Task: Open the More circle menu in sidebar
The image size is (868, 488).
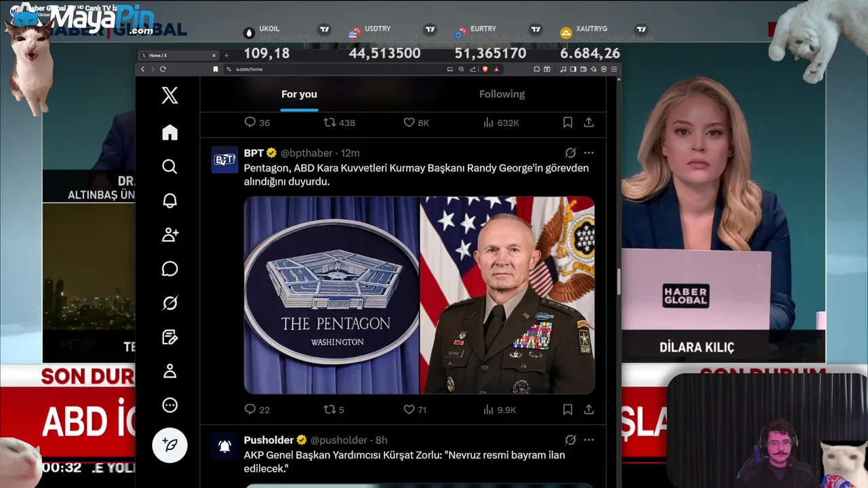Action: [x=170, y=405]
